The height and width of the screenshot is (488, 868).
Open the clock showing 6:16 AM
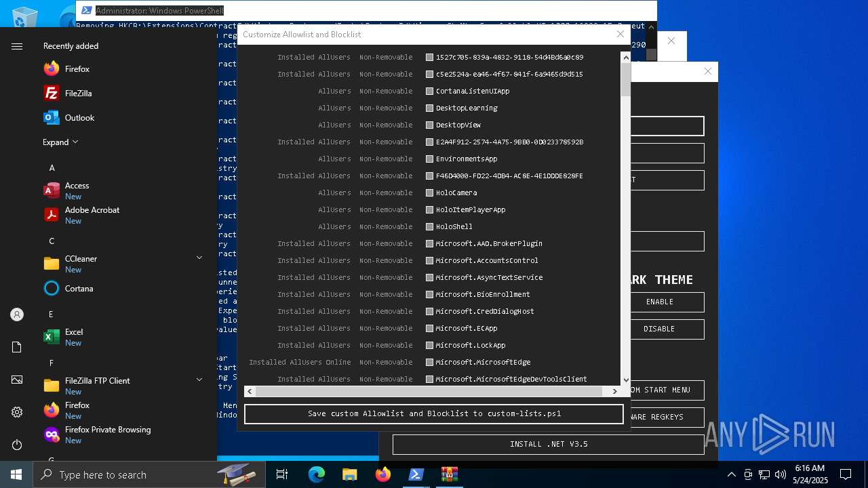pyautogui.click(x=810, y=474)
